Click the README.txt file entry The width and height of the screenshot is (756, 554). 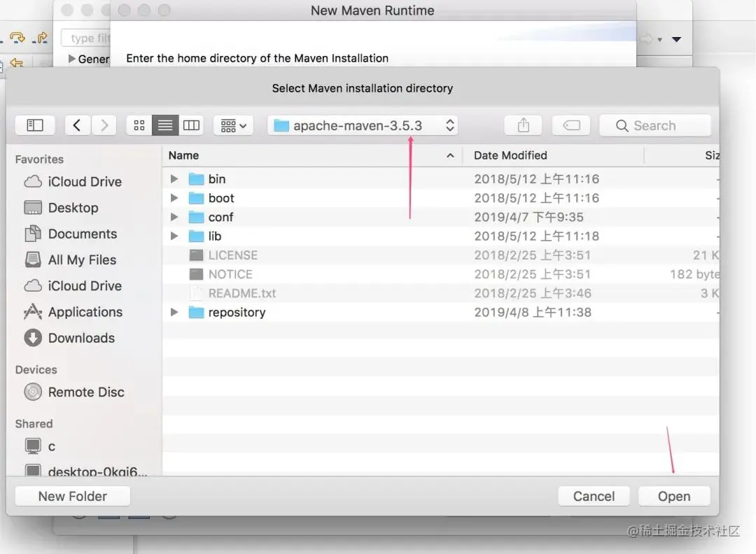[242, 293]
